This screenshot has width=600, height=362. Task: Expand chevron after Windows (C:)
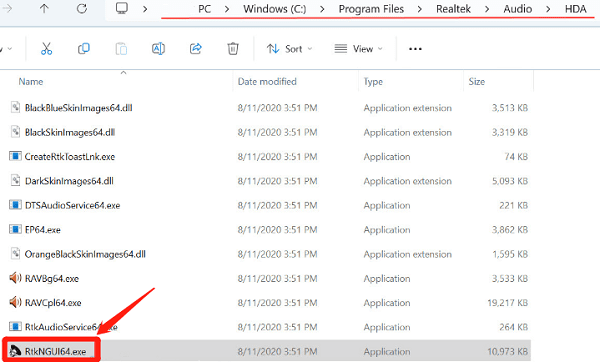point(322,9)
